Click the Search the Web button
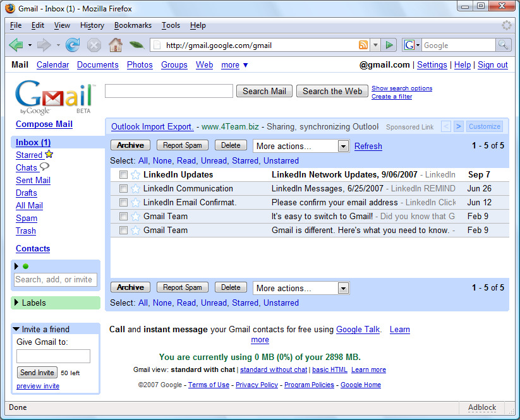The width and height of the screenshot is (520, 420). 332,91
